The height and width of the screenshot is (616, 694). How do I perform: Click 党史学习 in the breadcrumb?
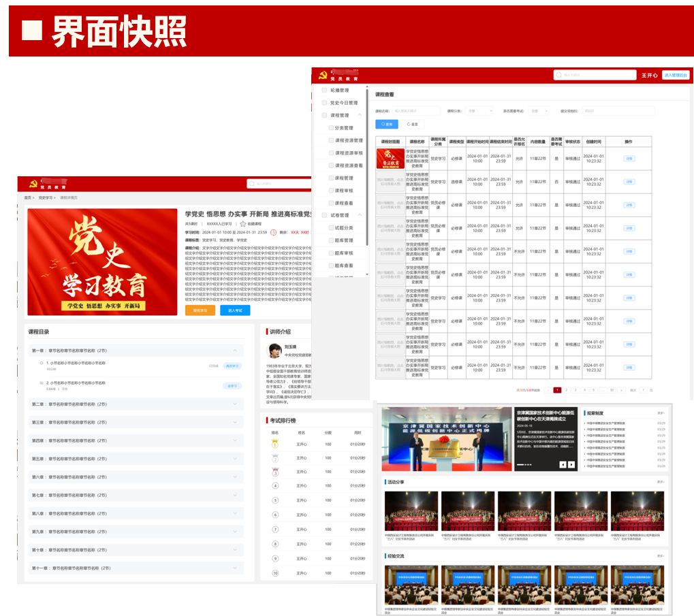(x=45, y=198)
